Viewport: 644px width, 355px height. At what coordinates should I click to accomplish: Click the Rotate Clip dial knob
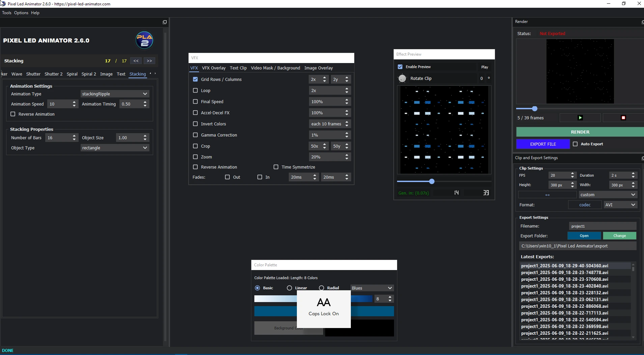[x=402, y=79]
